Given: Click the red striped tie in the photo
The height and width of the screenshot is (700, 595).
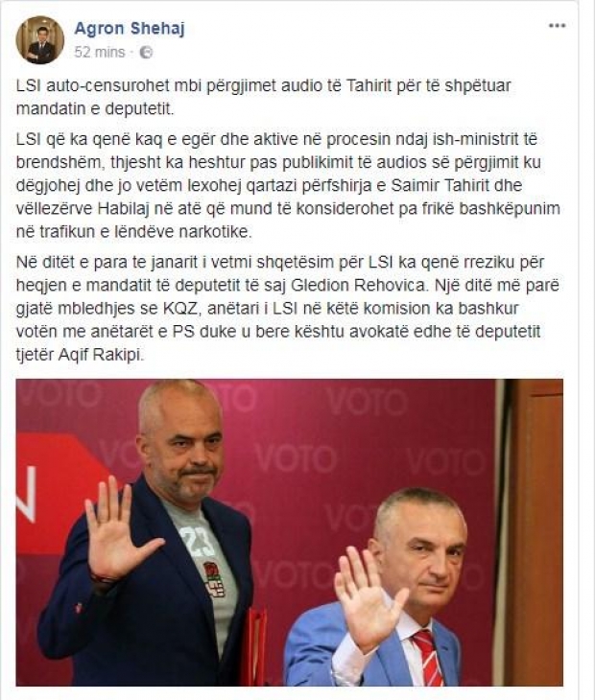Looking at the screenshot, I should 427,657.
